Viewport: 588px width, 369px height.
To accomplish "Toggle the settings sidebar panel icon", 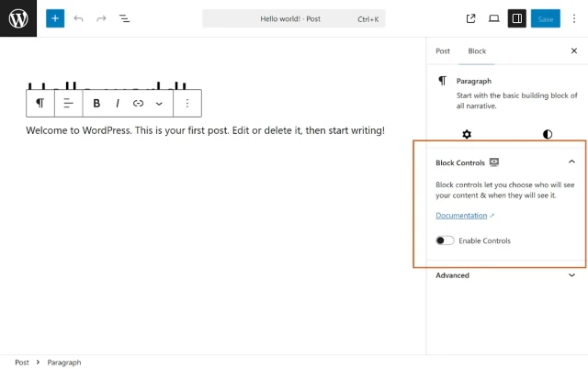I will click(516, 18).
